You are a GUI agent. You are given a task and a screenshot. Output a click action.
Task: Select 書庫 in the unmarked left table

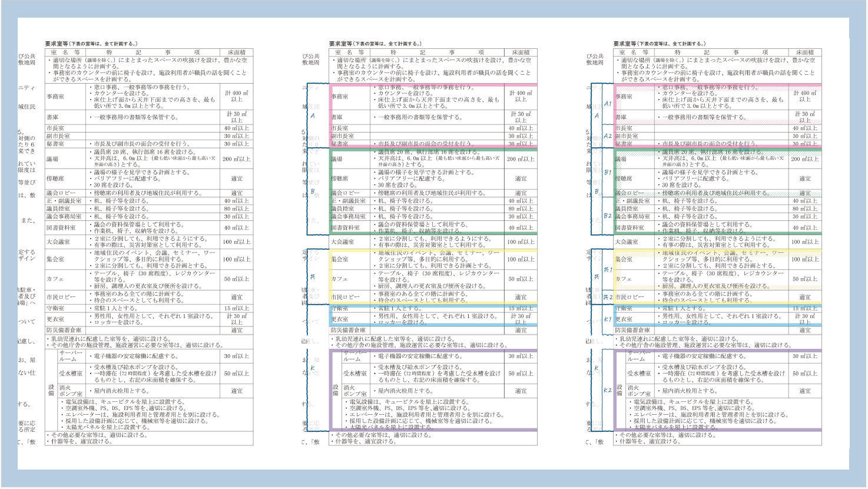click(52, 117)
